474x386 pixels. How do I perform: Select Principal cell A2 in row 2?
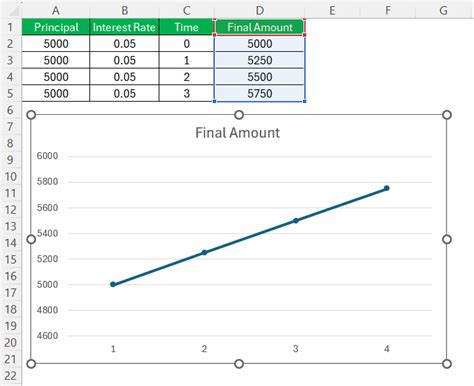56,44
